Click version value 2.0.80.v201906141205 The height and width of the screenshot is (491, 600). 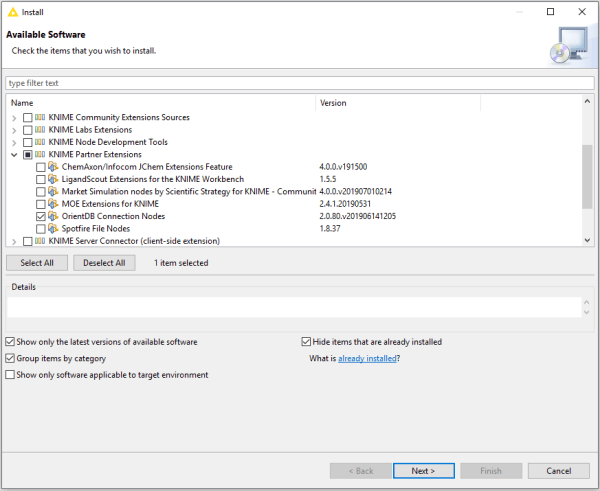pyautogui.click(x=357, y=216)
